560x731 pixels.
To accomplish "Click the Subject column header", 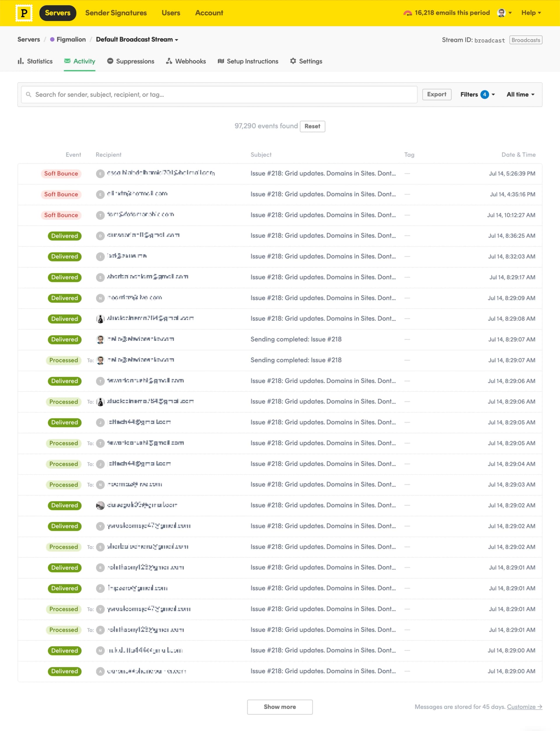I will (x=261, y=155).
